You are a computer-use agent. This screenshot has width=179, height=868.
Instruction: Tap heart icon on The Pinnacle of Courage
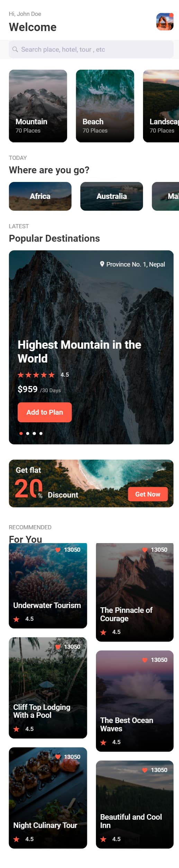pyautogui.click(x=145, y=550)
